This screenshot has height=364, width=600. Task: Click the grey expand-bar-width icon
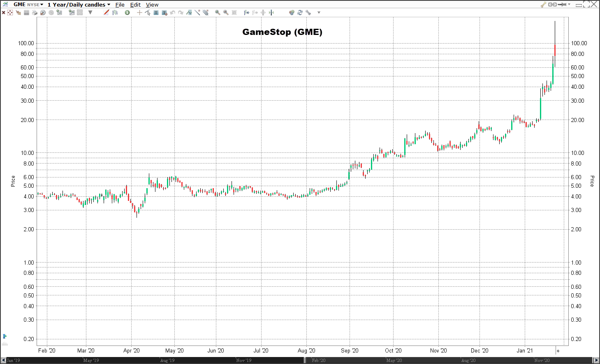(263, 13)
